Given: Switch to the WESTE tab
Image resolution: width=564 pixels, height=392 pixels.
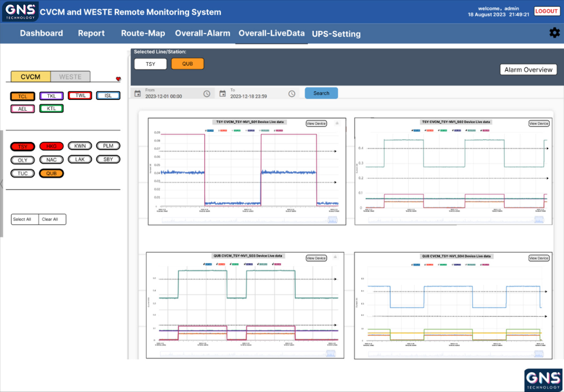Looking at the screenshot, I should pyautogui.click(x=70, y=77).
